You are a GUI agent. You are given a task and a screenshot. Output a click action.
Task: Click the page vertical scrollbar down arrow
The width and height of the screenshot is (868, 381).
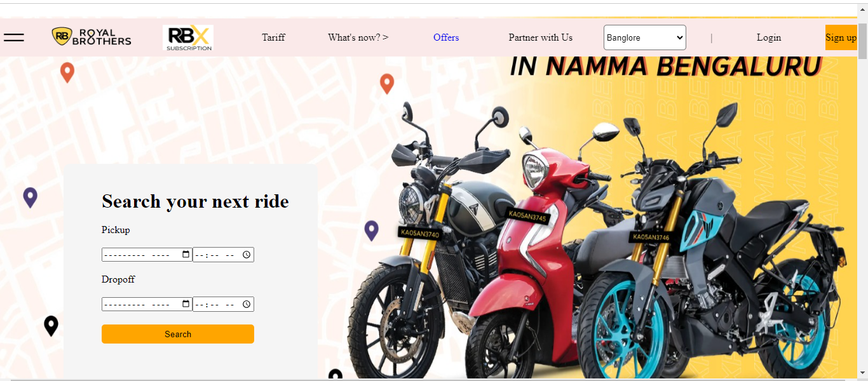(x=862, y=373)
